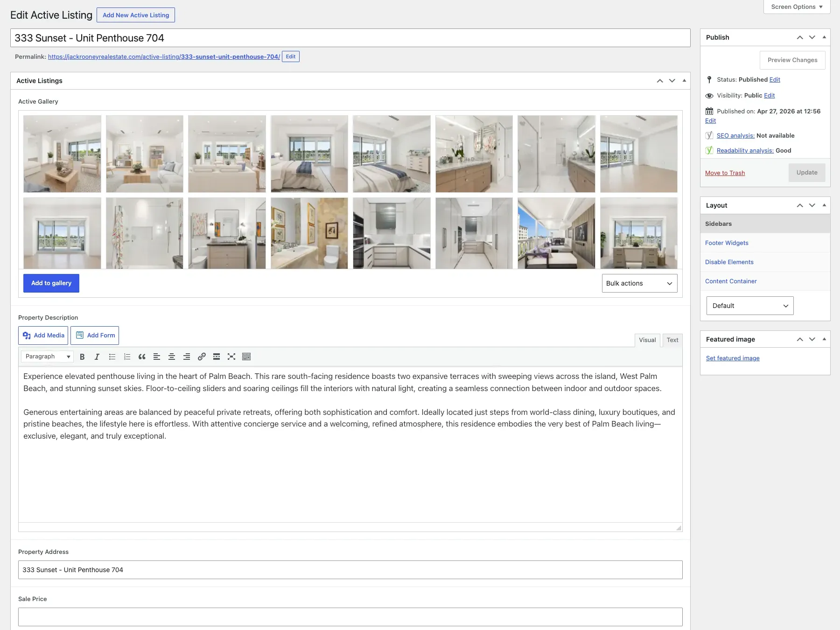Viewport: 840px width, 630px height.
Task: Align text center
Action: coord(172,357)
